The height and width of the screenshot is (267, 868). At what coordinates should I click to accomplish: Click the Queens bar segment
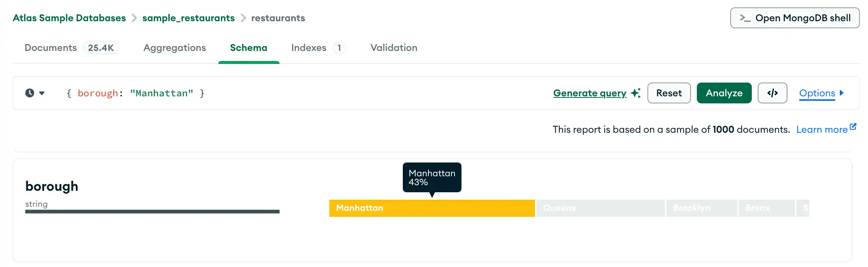(x=600, y=208)
